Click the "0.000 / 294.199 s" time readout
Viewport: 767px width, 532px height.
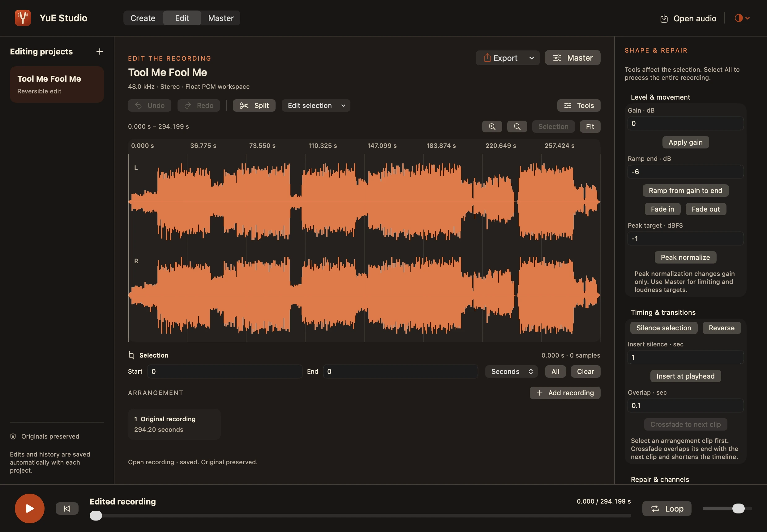point(604,501)
